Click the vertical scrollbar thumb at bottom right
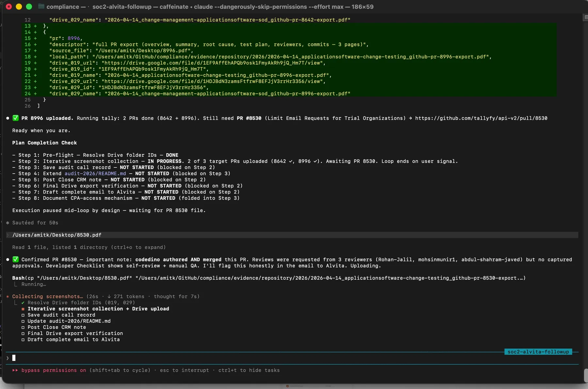588x389 pixels. point(586,375)
